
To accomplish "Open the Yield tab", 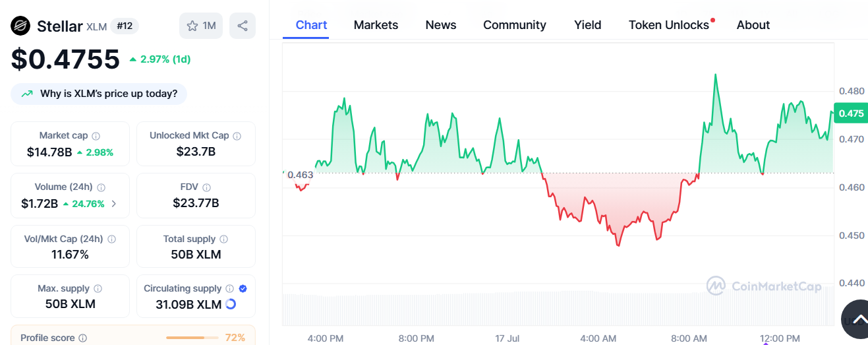I will 587,25.
